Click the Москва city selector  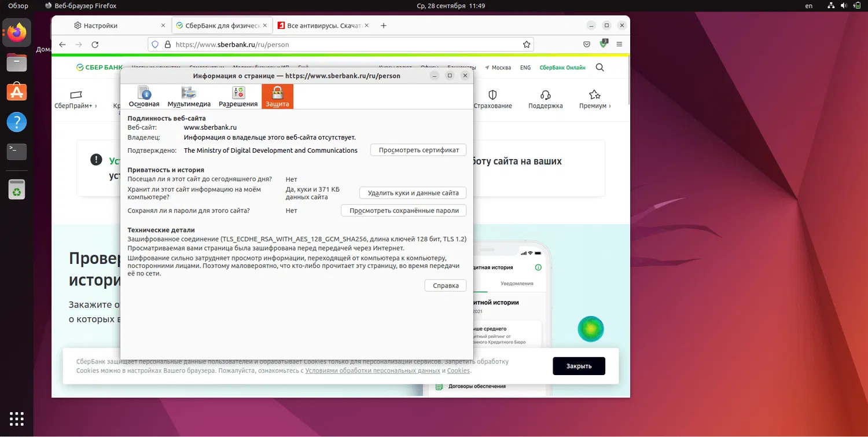point(498,68)
